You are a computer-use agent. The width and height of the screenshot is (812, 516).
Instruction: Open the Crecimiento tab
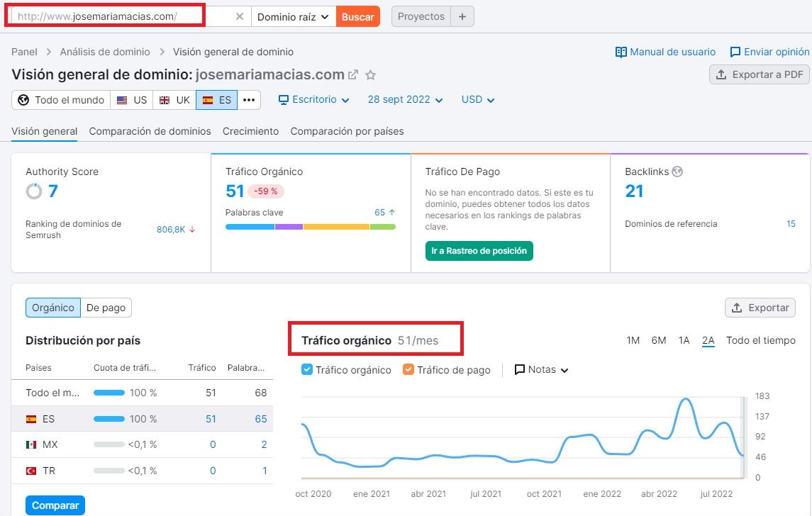pyautogui.click(x=250, y=131)
